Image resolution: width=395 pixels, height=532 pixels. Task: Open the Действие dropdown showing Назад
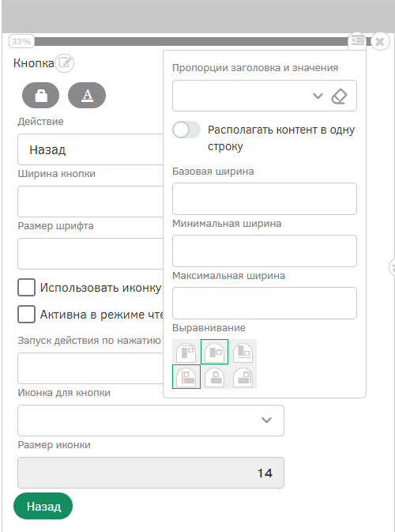pyautogui.click(x=91, y=149)
